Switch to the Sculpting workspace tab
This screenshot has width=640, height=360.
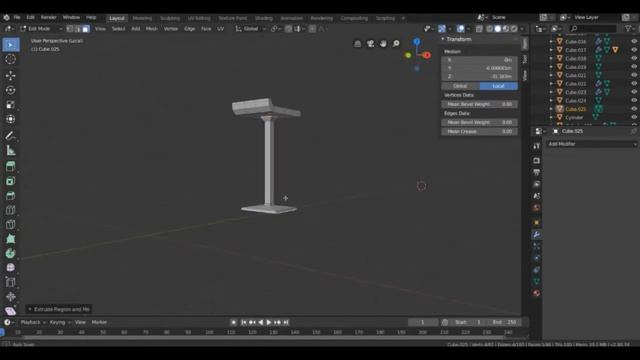(x=170, y=18)
